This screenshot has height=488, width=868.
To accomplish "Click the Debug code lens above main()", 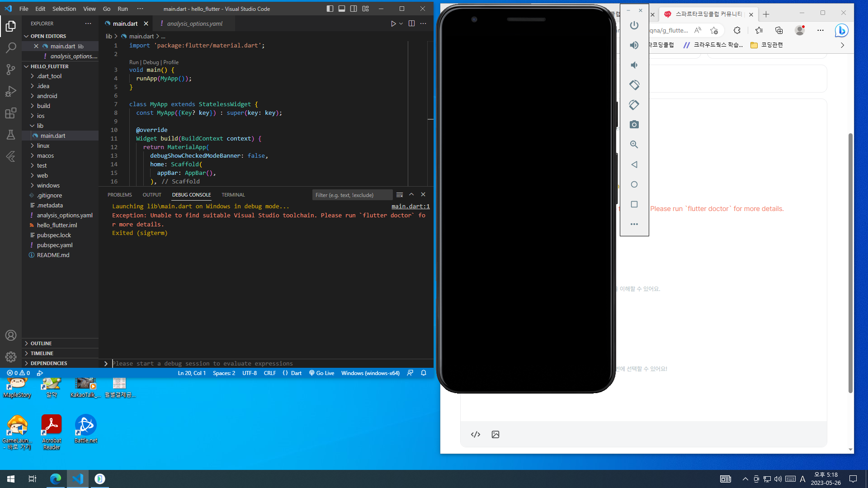I will point(151,62).
